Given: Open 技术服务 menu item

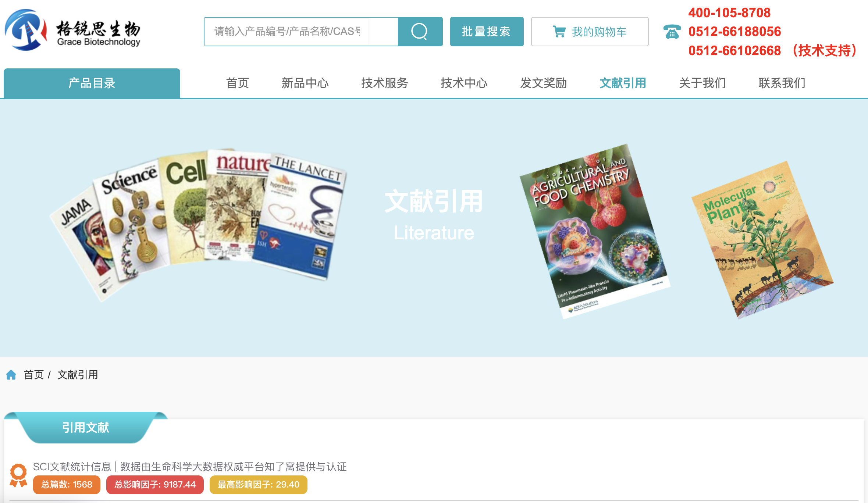Looking at the screenshot, I should pos(384,83).
